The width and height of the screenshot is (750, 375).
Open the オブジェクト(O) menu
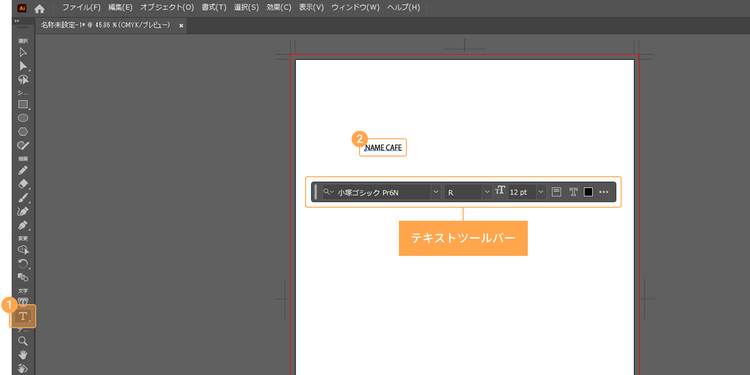[x=167, y=8]
